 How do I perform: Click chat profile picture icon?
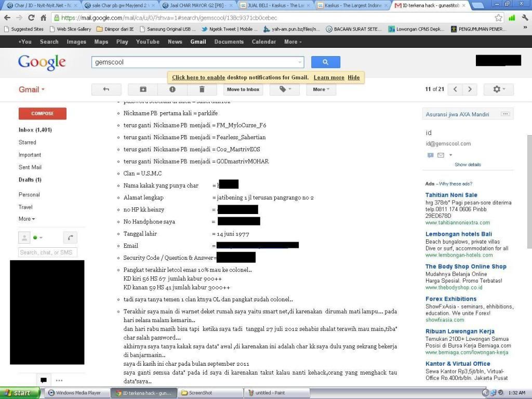(24, 237)
